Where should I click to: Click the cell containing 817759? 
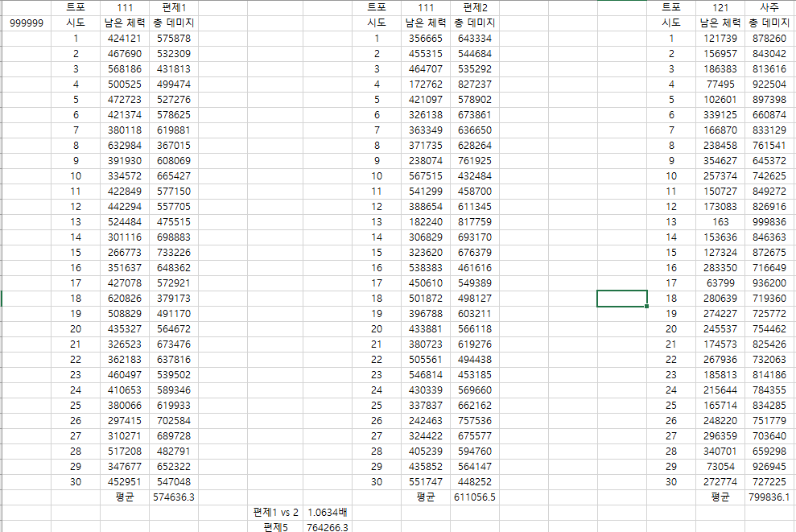475,222
